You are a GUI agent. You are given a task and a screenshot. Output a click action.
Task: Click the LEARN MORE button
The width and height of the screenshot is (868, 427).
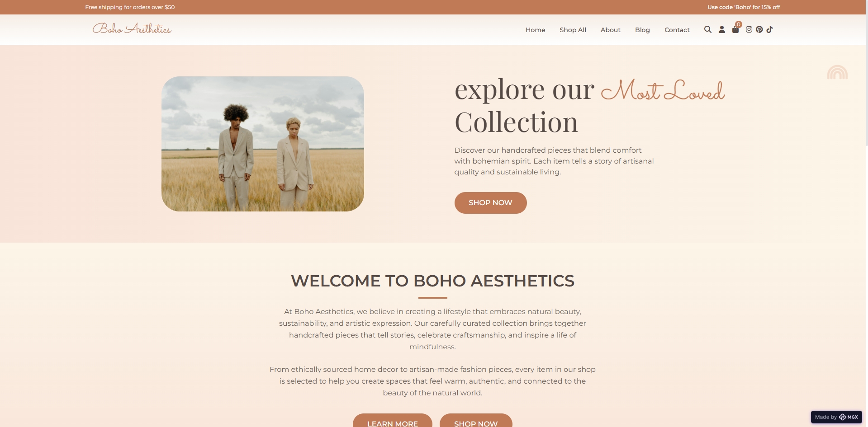(x=393, y=421)
